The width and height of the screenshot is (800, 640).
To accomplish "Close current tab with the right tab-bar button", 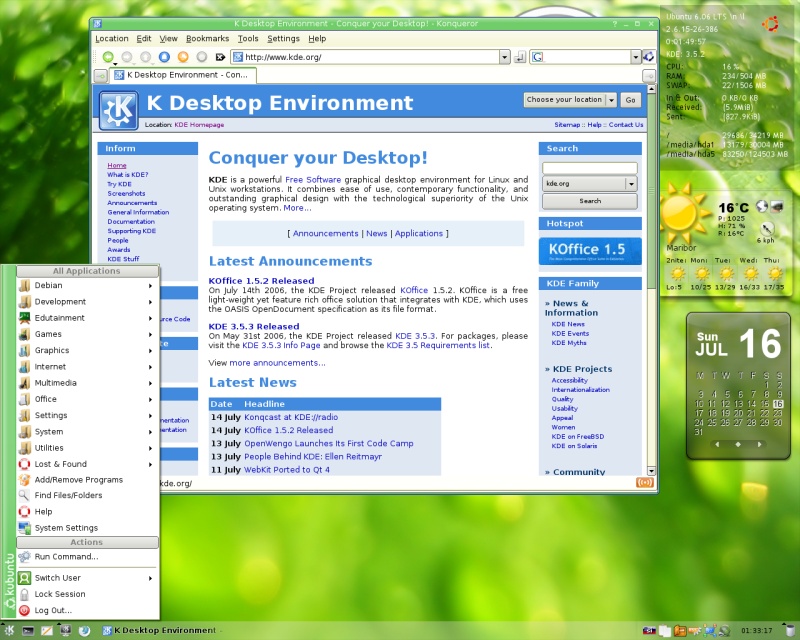I will tap(648, 77).
